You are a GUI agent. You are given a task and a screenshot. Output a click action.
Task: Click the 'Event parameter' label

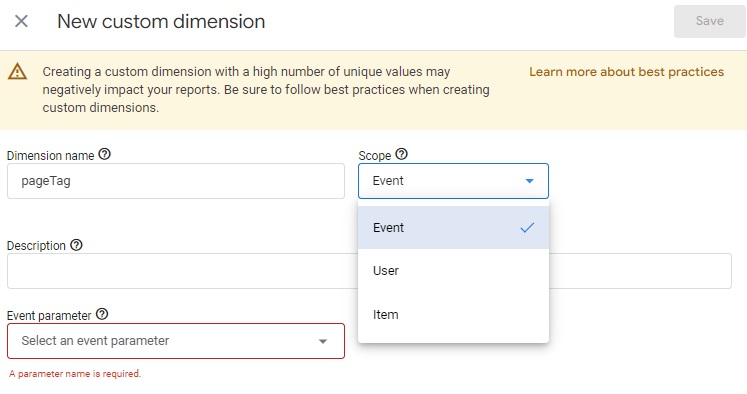tap(49, 316)
